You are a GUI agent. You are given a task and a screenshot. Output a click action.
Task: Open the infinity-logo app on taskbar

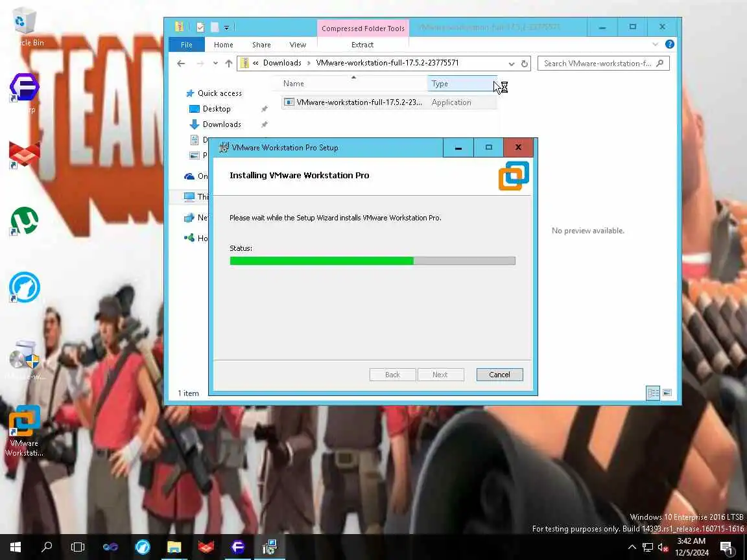coord(110,546)
